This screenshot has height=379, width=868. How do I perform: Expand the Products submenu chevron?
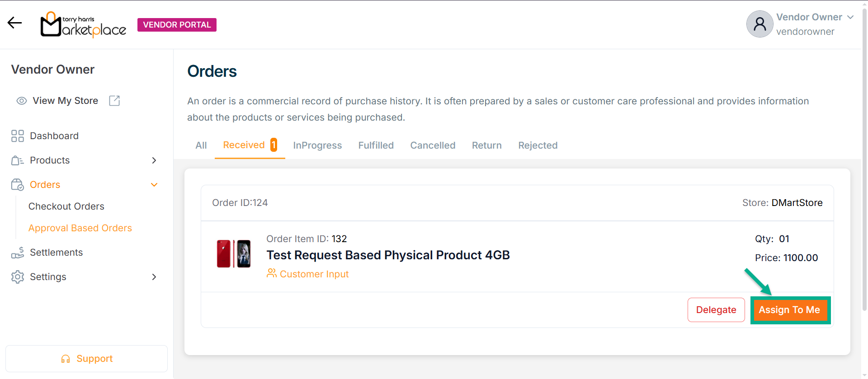pos(154,160)
